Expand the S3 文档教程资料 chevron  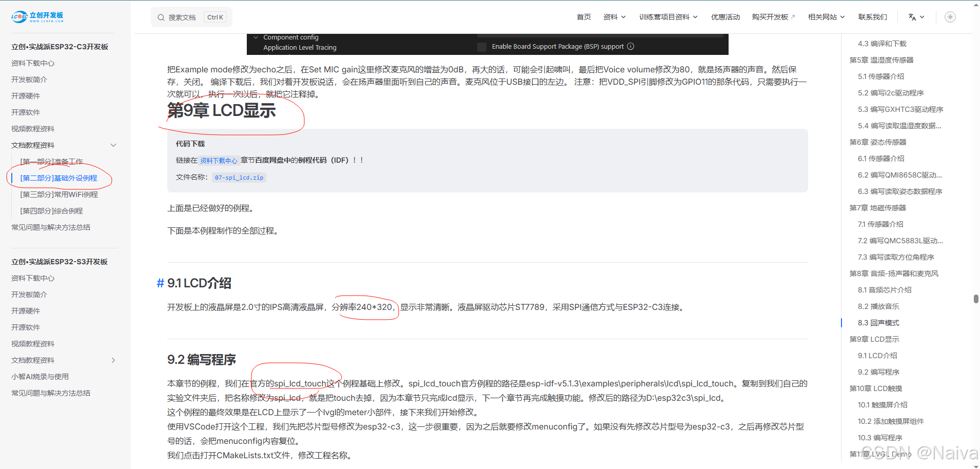113,360
